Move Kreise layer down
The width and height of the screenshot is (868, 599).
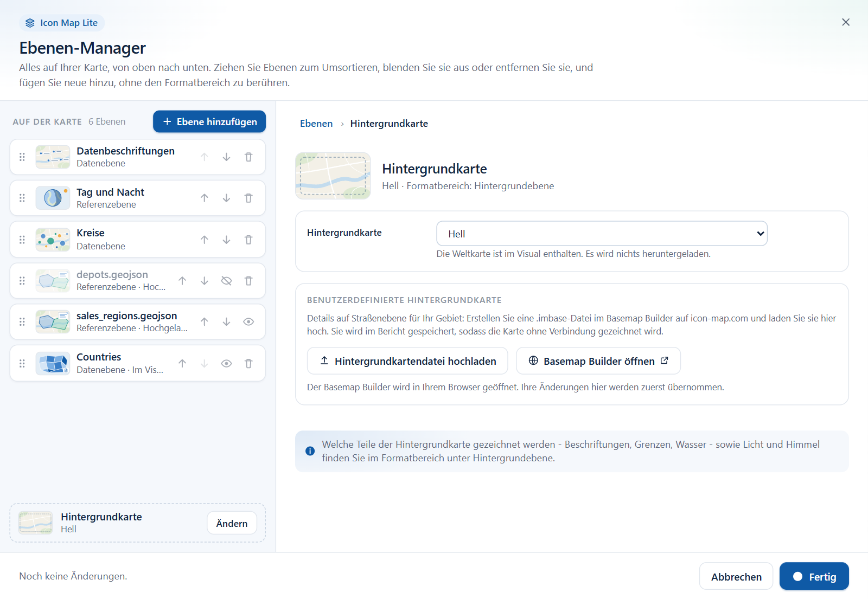[226, 240]
